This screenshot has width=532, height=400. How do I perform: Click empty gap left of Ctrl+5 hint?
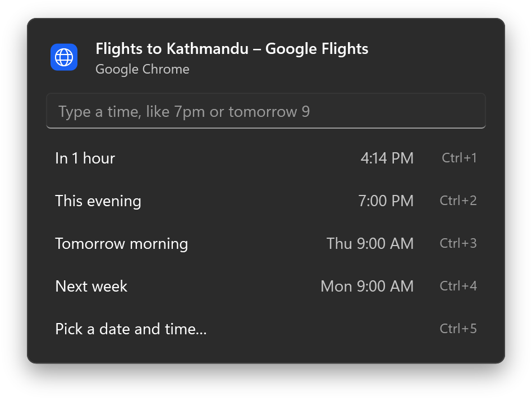[322, 329]
